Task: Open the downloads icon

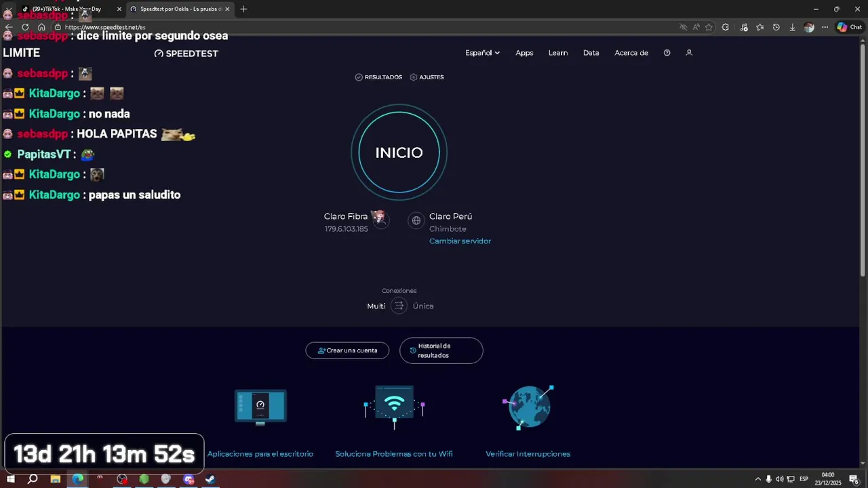Action: pyautogui.click(x=792, y=27)
